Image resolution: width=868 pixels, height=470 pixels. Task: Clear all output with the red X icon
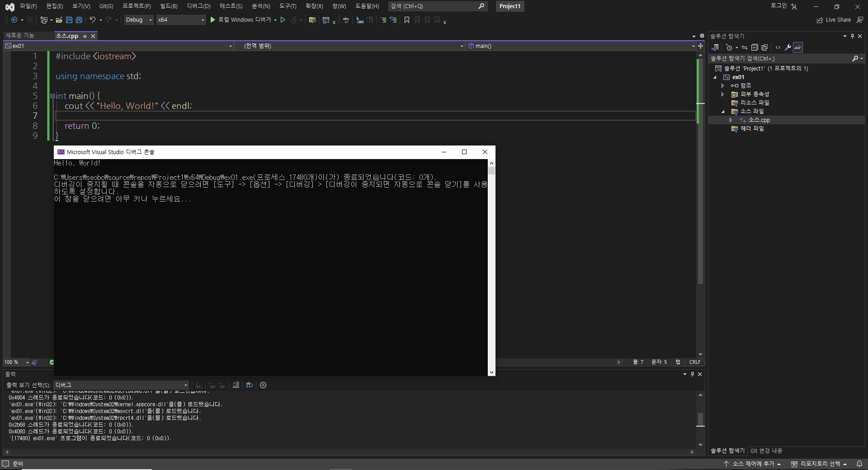tap(236, 385)
